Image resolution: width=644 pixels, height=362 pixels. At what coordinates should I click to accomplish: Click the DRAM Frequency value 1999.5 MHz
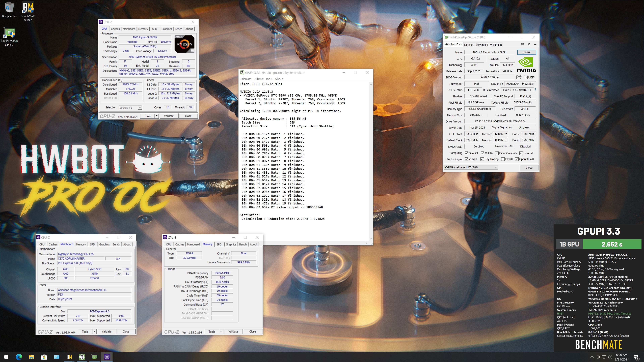[222, 273]
